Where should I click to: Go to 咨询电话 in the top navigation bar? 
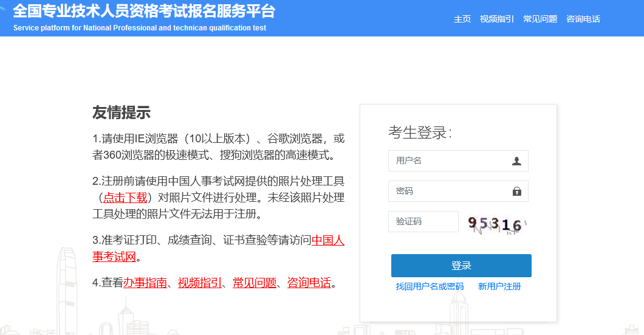tap(583, 19)
